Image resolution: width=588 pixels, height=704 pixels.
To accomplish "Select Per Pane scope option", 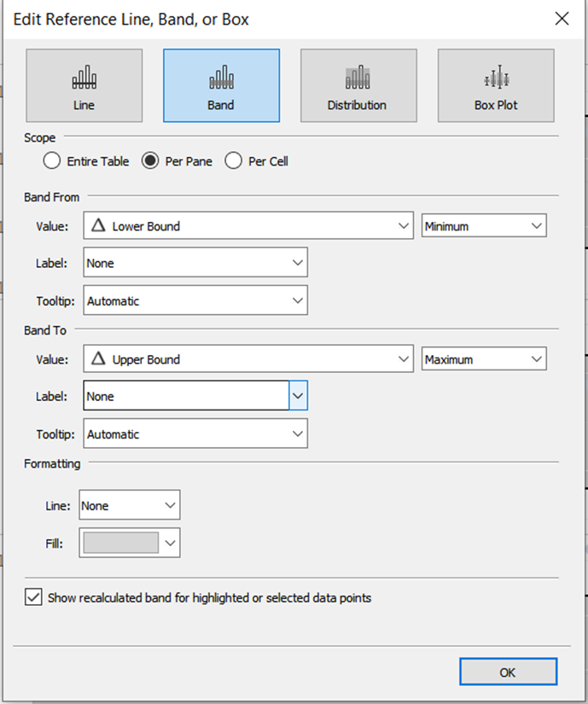I will pos(150,160).
